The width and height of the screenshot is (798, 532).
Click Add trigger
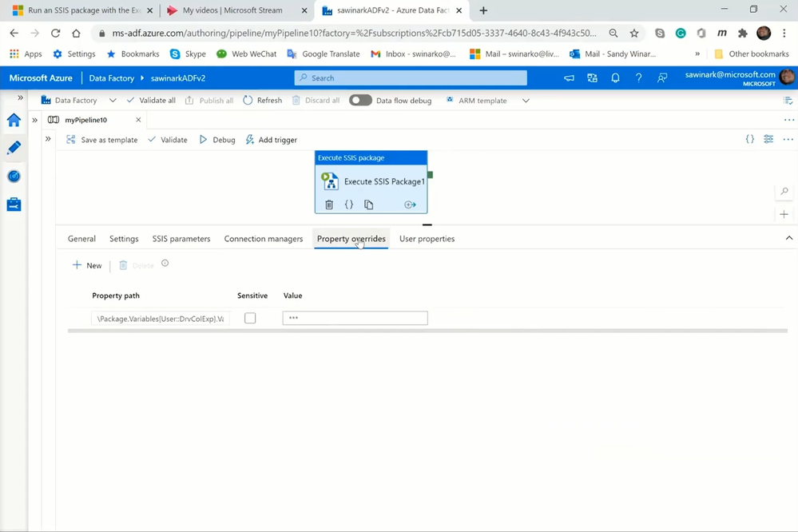coord(272,140)
